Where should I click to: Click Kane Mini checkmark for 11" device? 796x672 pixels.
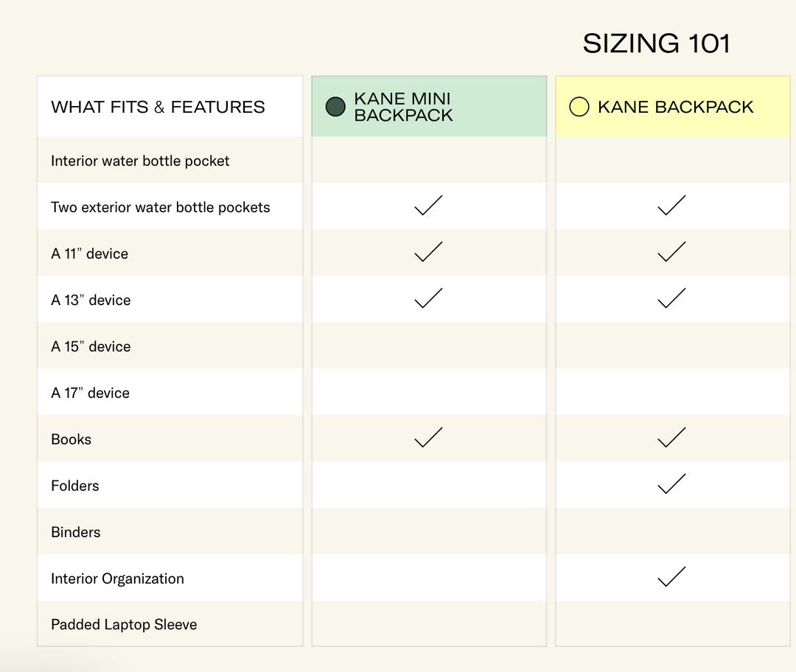[x=428, y=252]
